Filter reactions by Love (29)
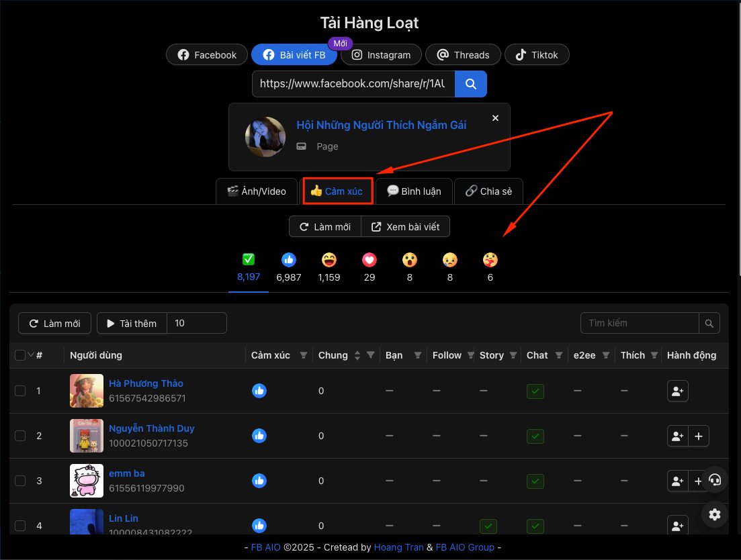The height and width of the screenshot is (560, 741). (x=369, y=268)
